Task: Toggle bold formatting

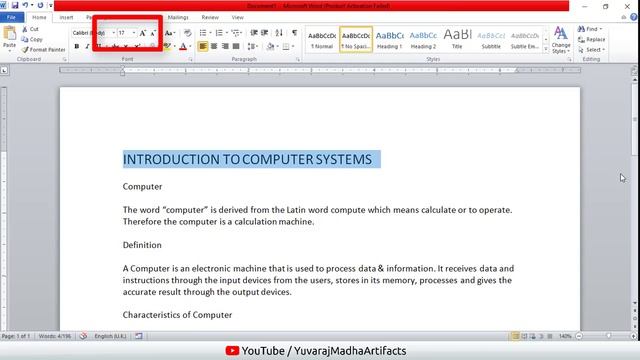Action: tap(77, 47)
